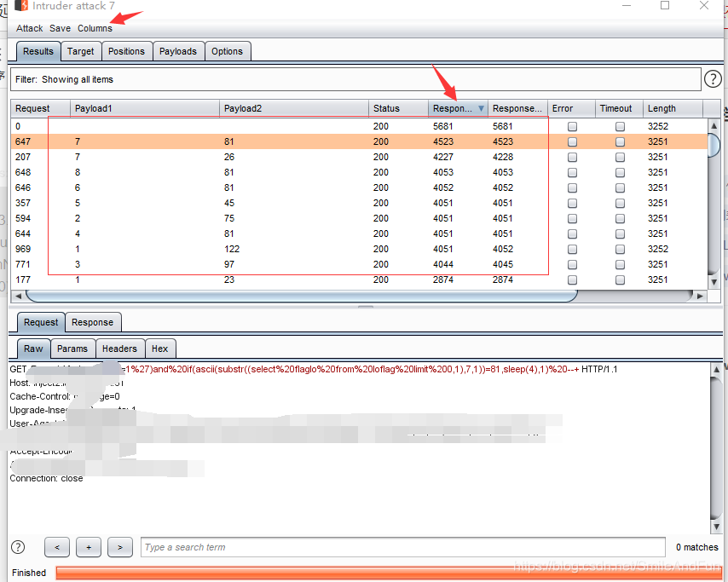Image resolution: width=728 pixels, height=582 pixels.
Task: Click the 0 matches search result label
Action: click(x=697, y=547)
